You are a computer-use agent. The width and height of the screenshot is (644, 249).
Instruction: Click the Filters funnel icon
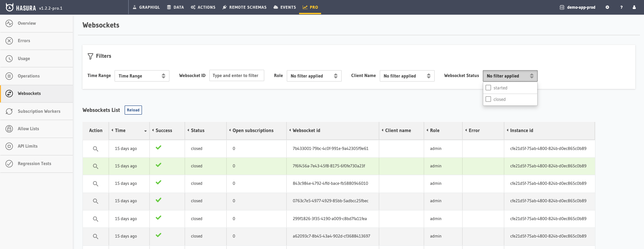tap(90, 56)
